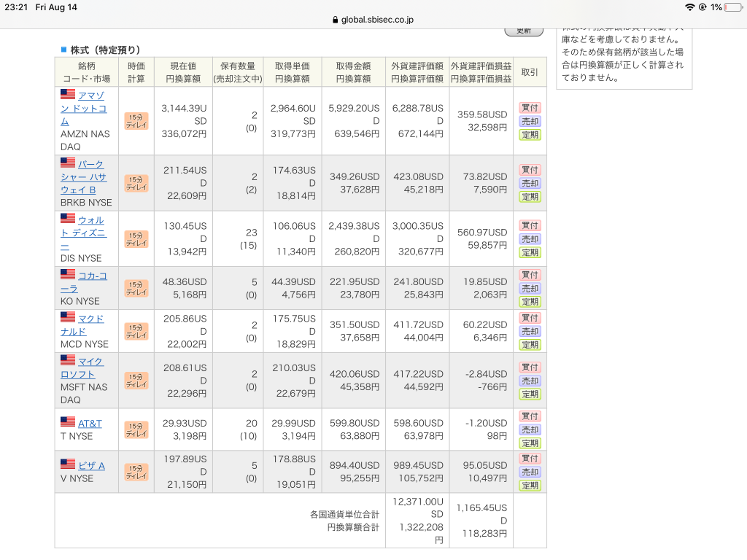
Task: Tap the 15分ディレイ badge in the AMZN row
Action: coord(136,121)
